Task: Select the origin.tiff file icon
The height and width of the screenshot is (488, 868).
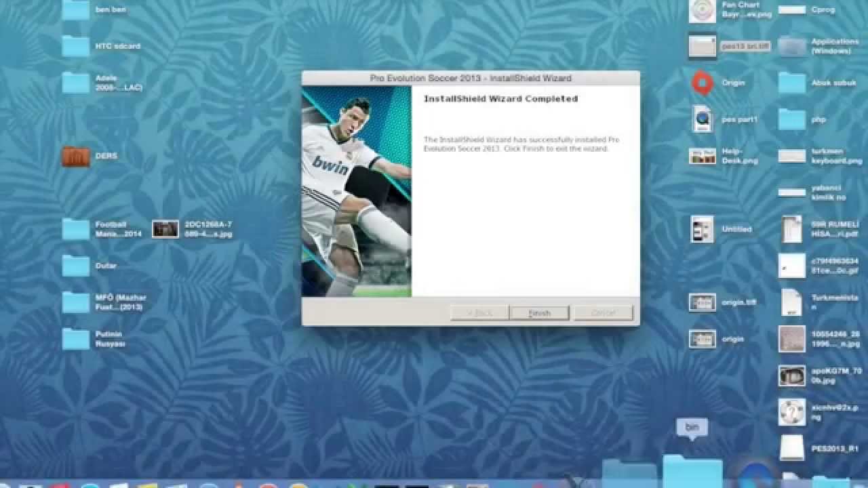Action: tap(703, 302)
